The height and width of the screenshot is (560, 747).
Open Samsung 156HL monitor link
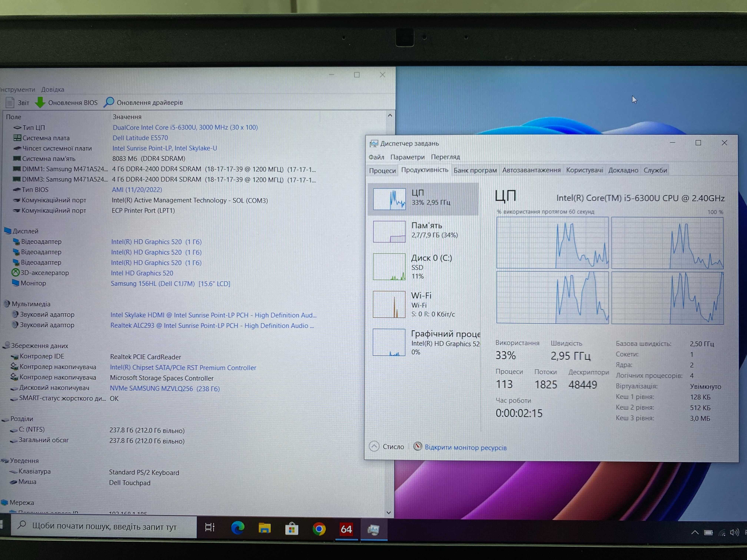[x=170, y=284]
